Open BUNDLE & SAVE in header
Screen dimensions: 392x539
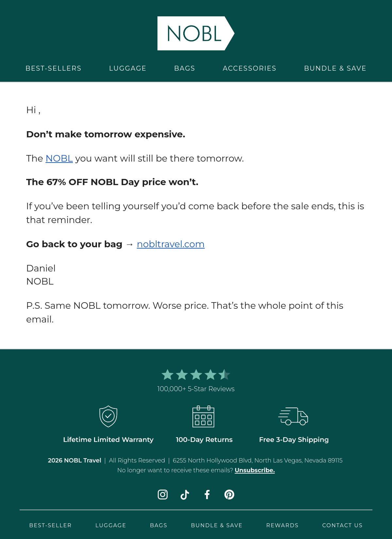click(x=335, y=68)
